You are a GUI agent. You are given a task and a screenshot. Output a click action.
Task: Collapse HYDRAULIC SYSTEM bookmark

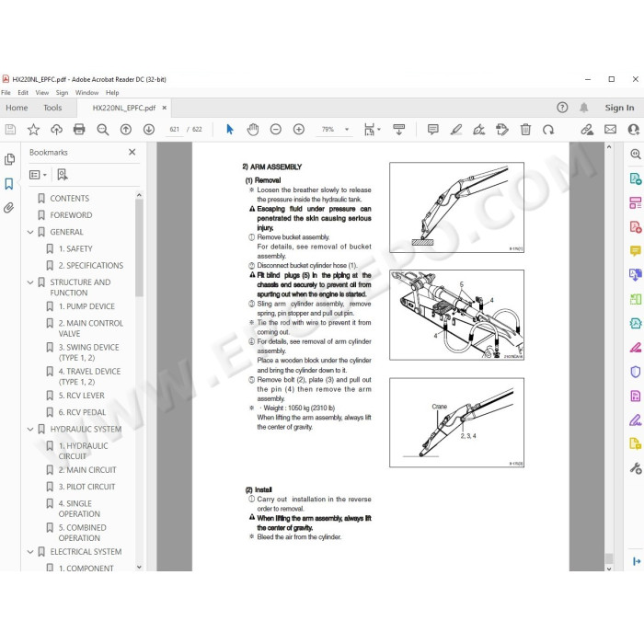coord(30,430)
